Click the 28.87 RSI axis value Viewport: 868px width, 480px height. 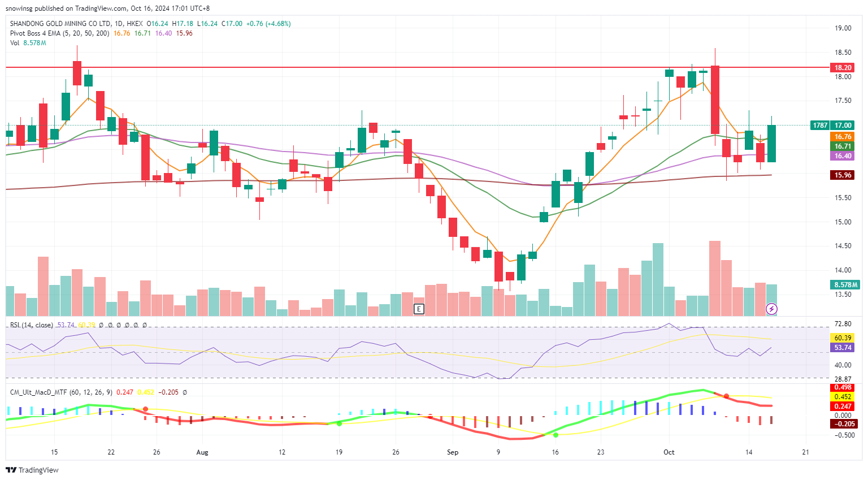[843, 379]
